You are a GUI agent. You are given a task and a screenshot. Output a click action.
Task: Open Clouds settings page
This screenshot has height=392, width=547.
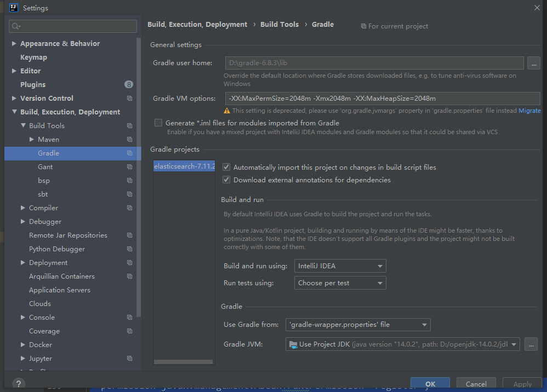pyautogui.click(x=40, y=303)
